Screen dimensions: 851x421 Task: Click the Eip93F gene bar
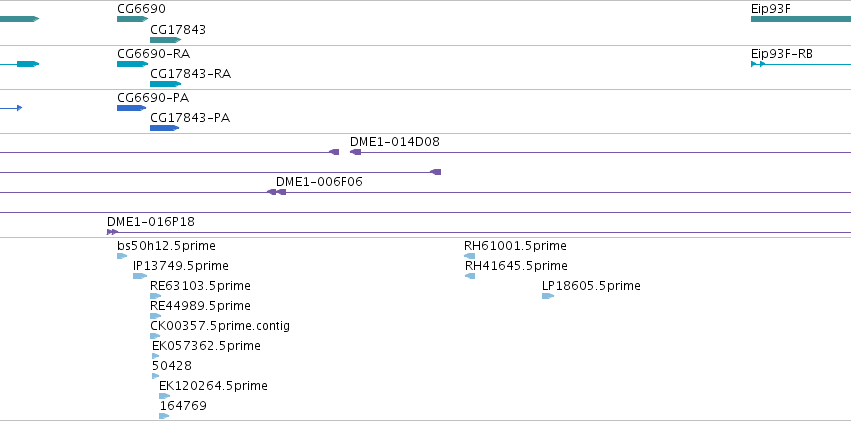801,19
